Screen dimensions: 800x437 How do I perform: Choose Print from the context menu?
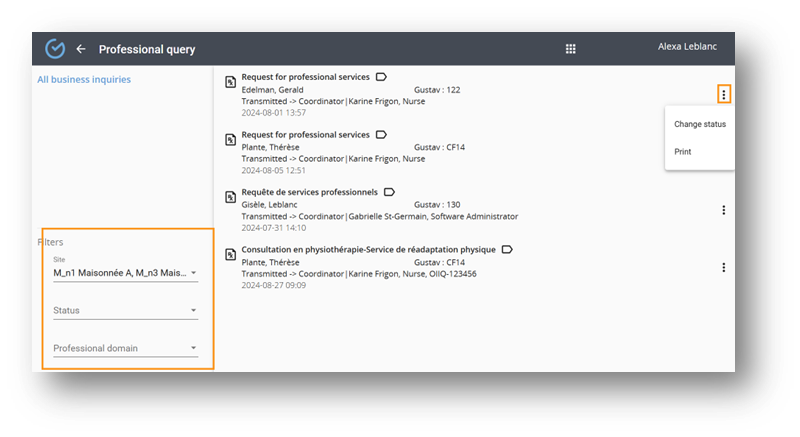pyautogui.click(x=683, y=152)
